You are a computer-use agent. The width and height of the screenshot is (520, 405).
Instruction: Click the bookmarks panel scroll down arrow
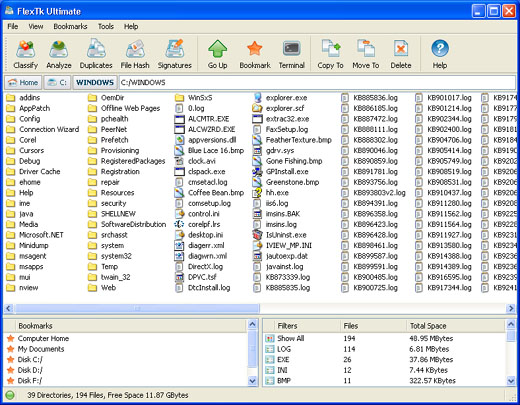[253, 381]
